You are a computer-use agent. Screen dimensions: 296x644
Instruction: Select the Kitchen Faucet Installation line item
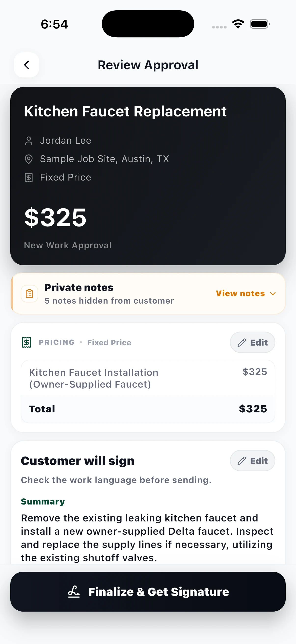[148, 378]
